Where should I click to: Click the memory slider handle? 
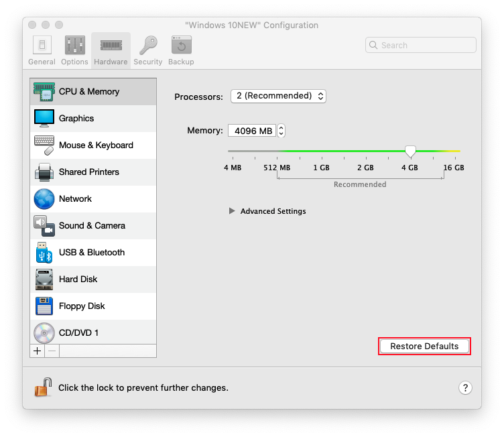coord(411,151)
